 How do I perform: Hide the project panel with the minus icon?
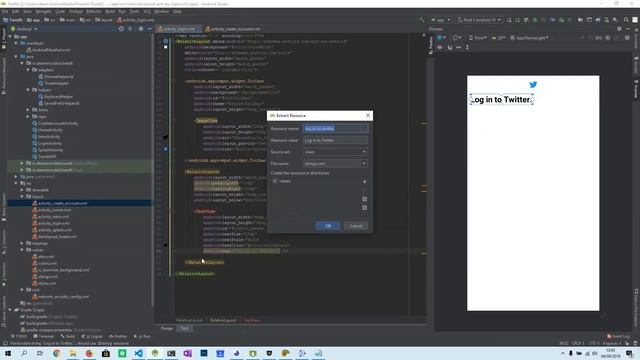[x=149, y=29]
